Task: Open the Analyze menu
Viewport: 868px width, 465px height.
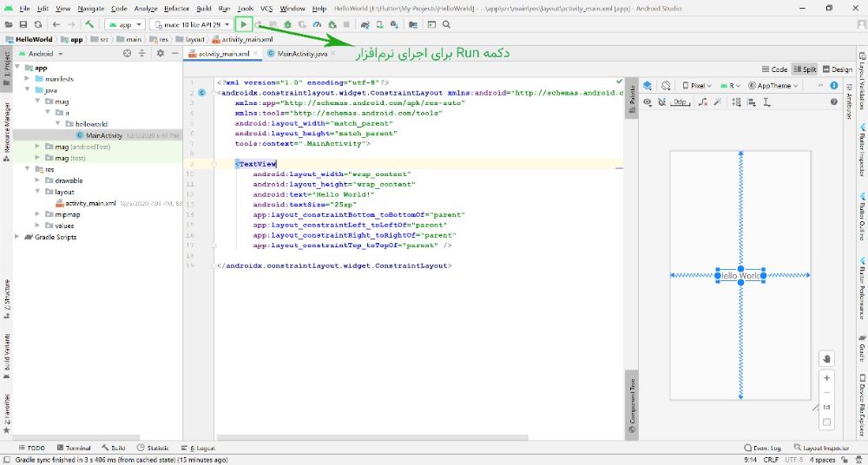Action: point(146,9)
